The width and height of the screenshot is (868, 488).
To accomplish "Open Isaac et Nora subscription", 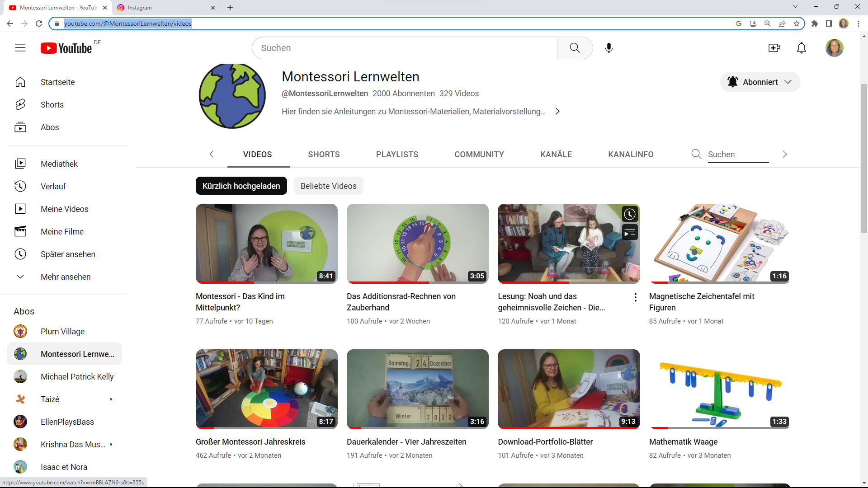I will [x=64, y=467].
